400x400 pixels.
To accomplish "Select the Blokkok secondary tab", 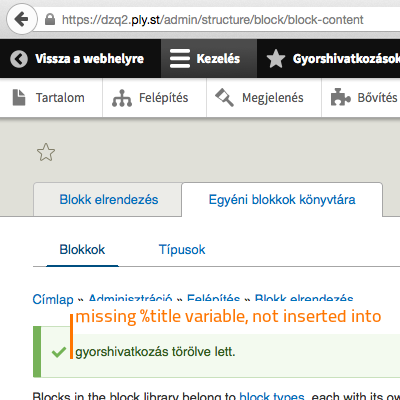I will coord(82,250).
